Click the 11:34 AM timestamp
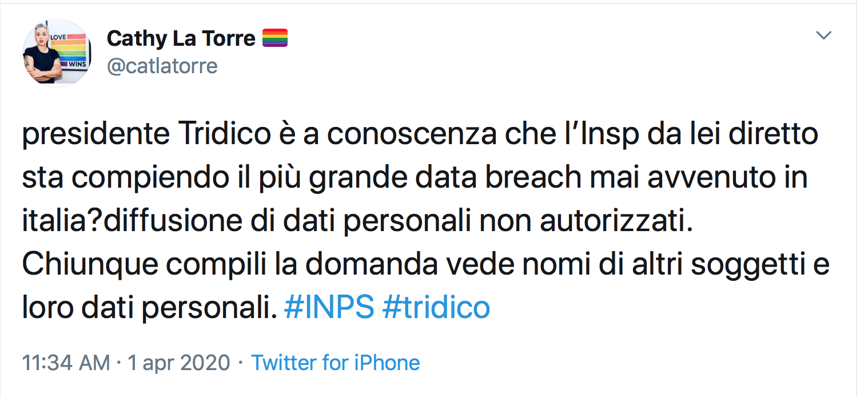 point(65,363)
